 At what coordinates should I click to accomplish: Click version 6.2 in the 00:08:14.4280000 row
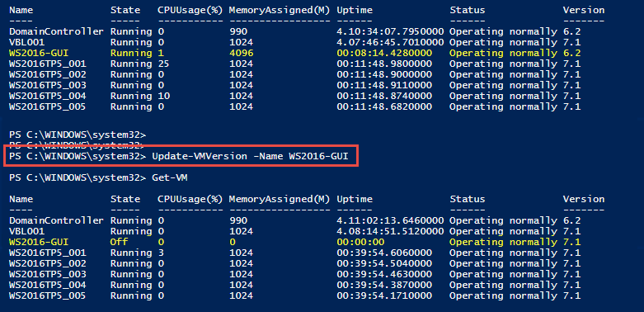[571, 53]
